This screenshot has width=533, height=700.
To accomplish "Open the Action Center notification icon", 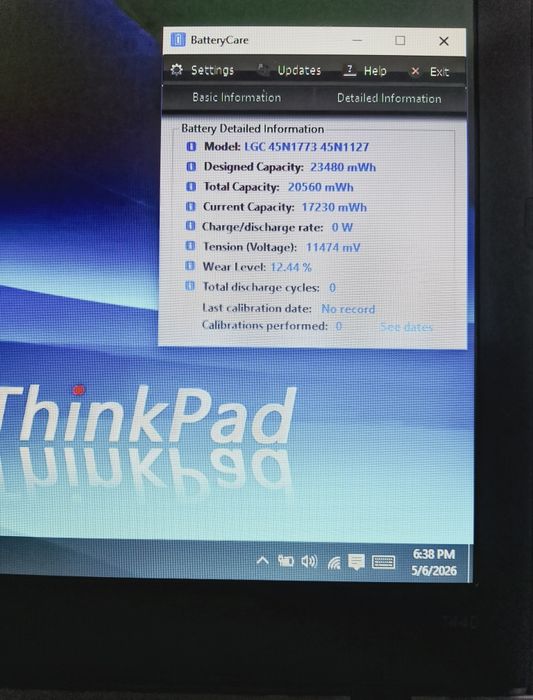I will pyautogui.click(x=356, y=562).
